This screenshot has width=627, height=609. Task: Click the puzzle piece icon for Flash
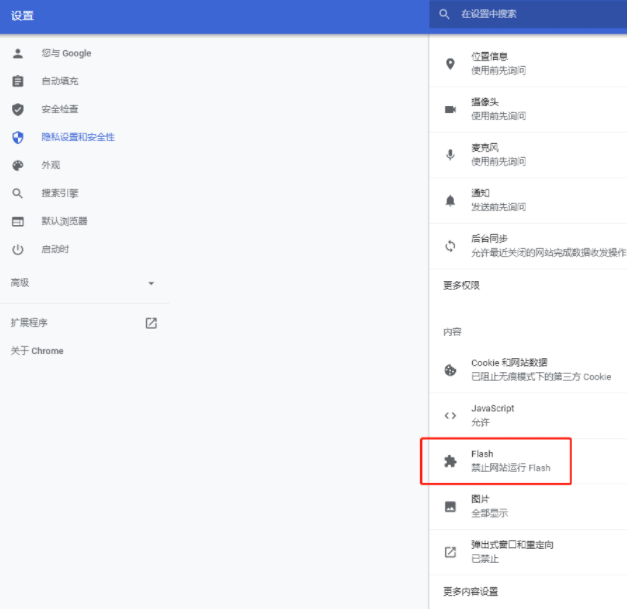[x=450, y=461]
